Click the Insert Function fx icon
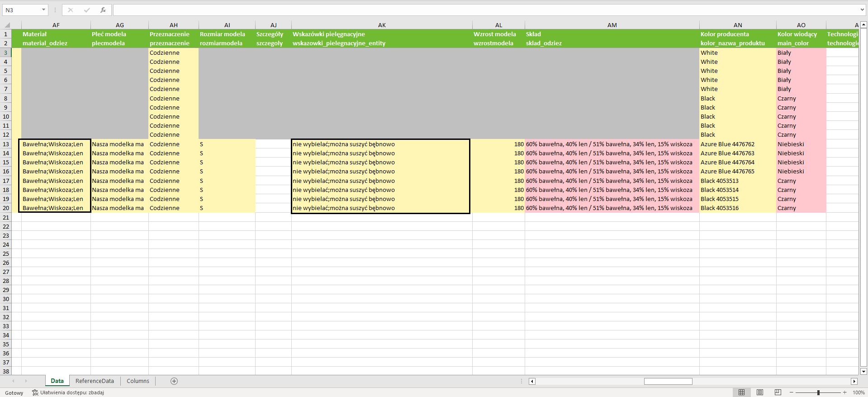 pyautogui.click(x=103, y=10)
